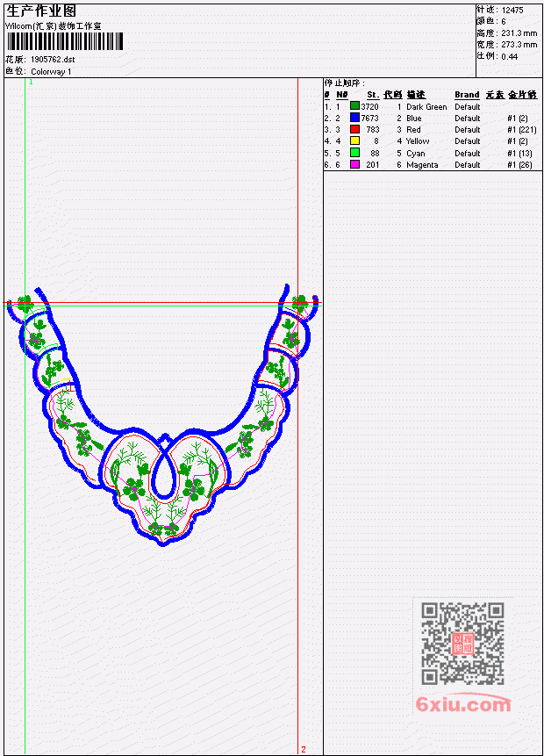The width and height of the screenshot is (544, 756).
Task: Click sequin count '#1 (2)' in Blue row
Action: pyautogui.click(x=518, y=119)
